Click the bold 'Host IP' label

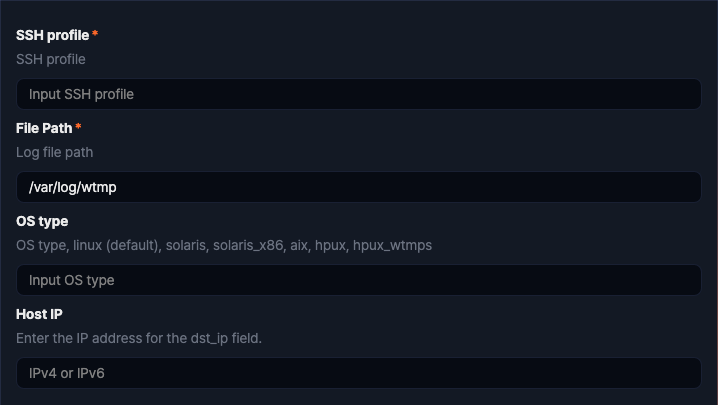click(39, 314)
